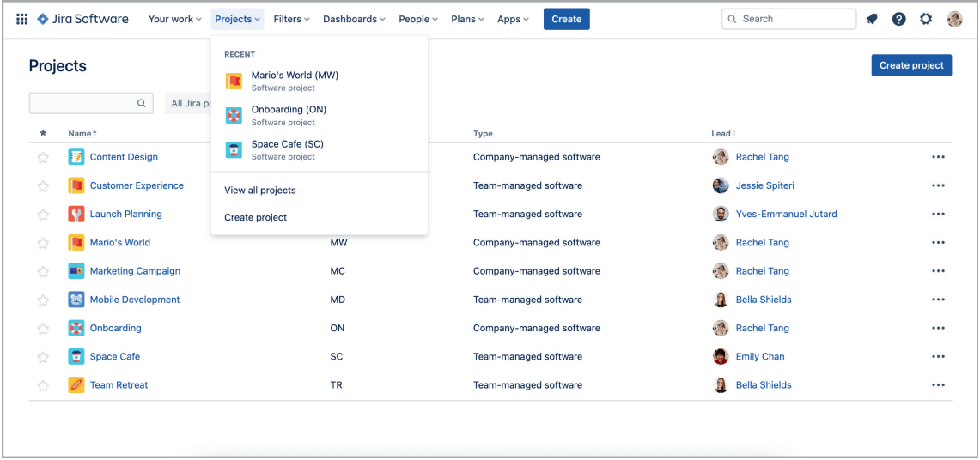
Task: Open more actions for the Content Design row
Action: 938,157
